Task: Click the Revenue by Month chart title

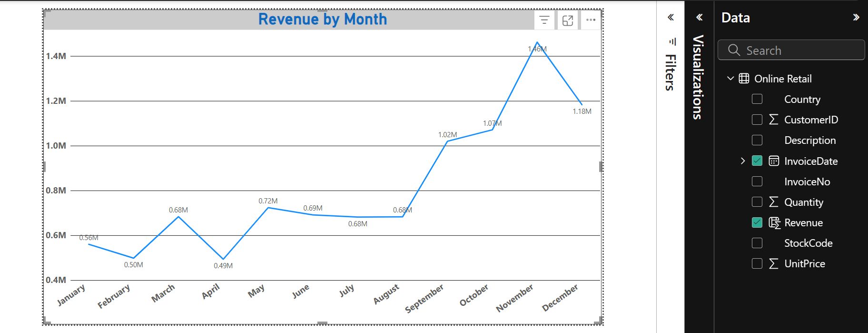Action: 323,19
